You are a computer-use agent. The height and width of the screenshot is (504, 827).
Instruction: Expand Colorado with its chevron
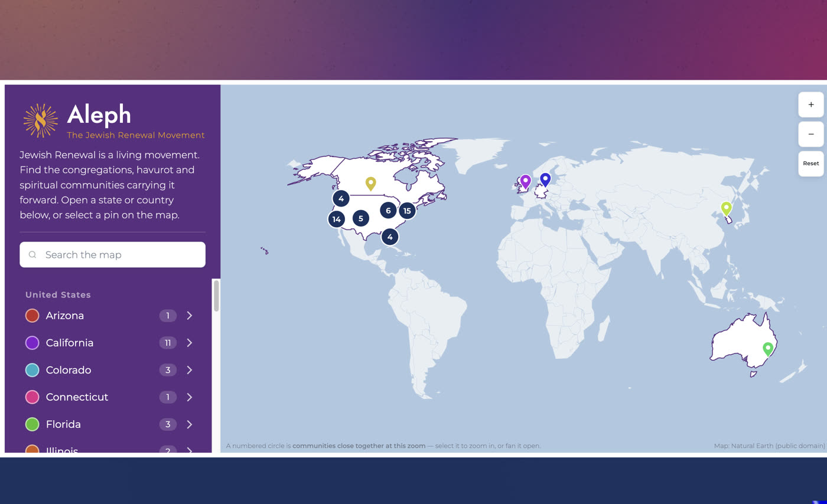pyautogui.click(x=190, y=370)
